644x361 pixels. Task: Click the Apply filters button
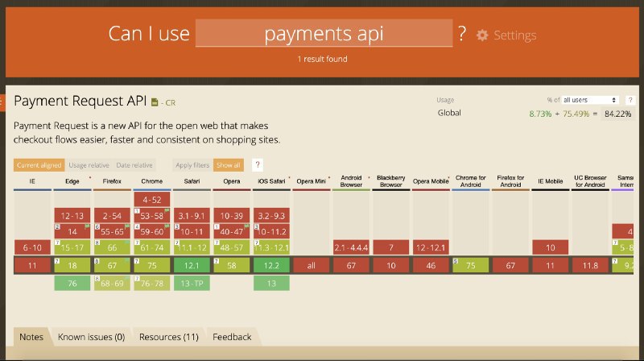[x=192, y=165]
